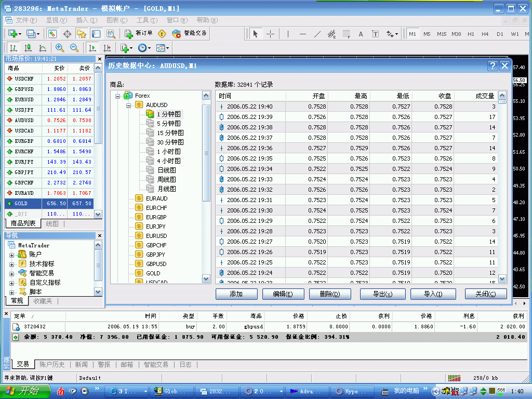This screenshot has width=532, height=399.
Task: Select the crosshair tool
Action: click(x=270, y=34)
